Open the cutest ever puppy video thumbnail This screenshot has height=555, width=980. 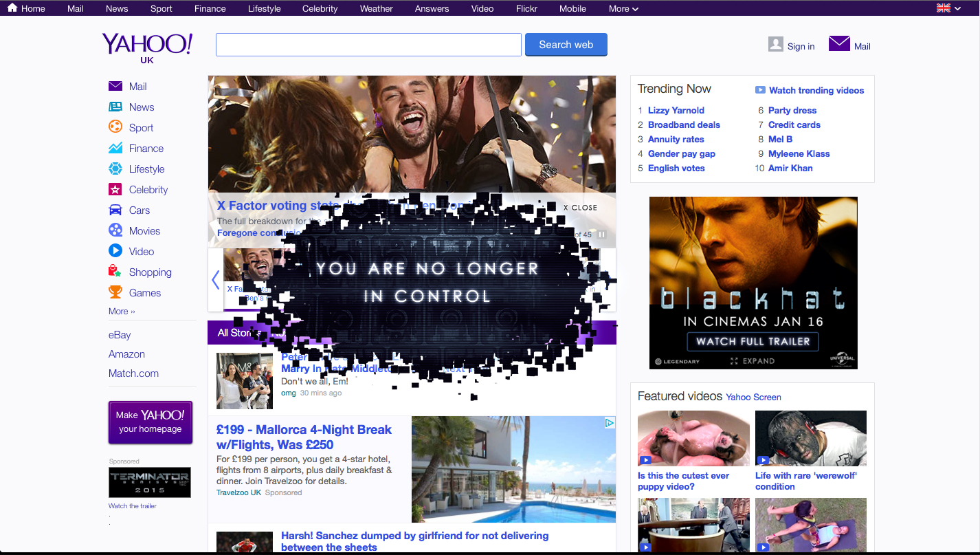pyautogui.click(x=693, y=439)
